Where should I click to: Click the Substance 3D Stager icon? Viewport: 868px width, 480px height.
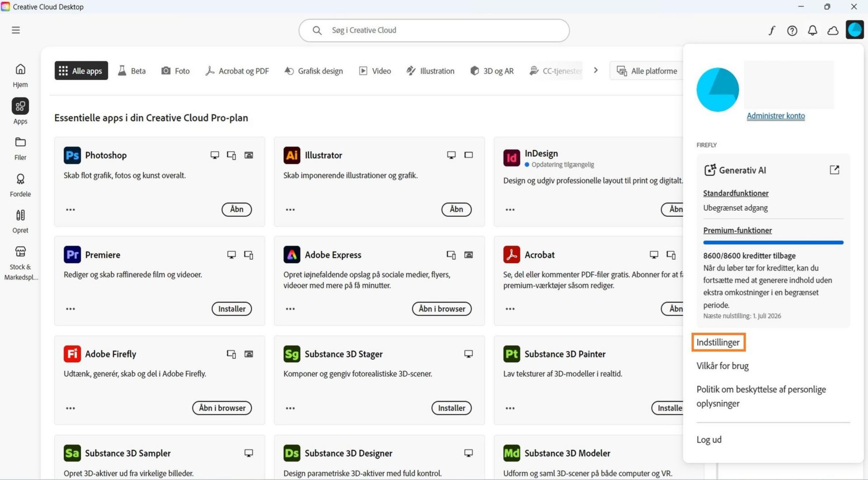click(x=292, y=354)
